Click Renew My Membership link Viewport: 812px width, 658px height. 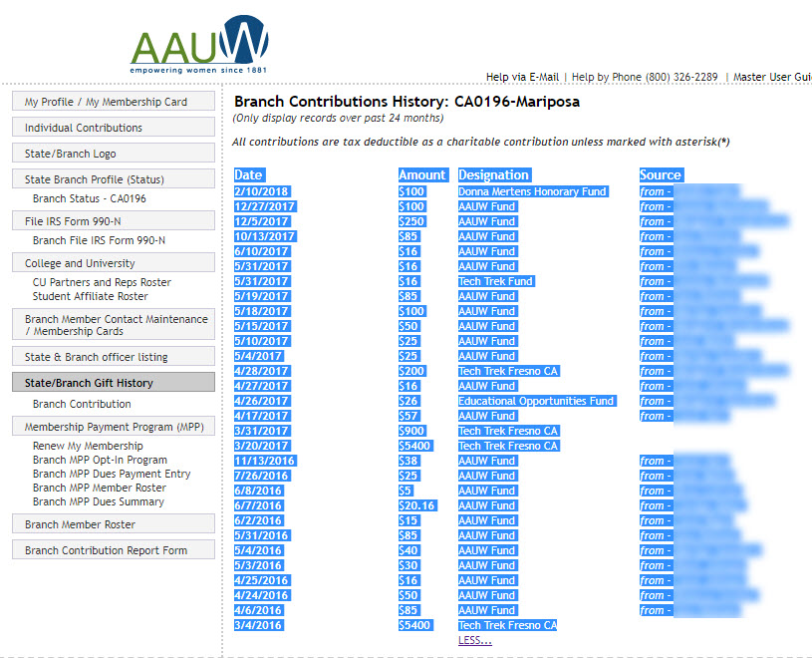pyautogui.click(x=88, y=446)
